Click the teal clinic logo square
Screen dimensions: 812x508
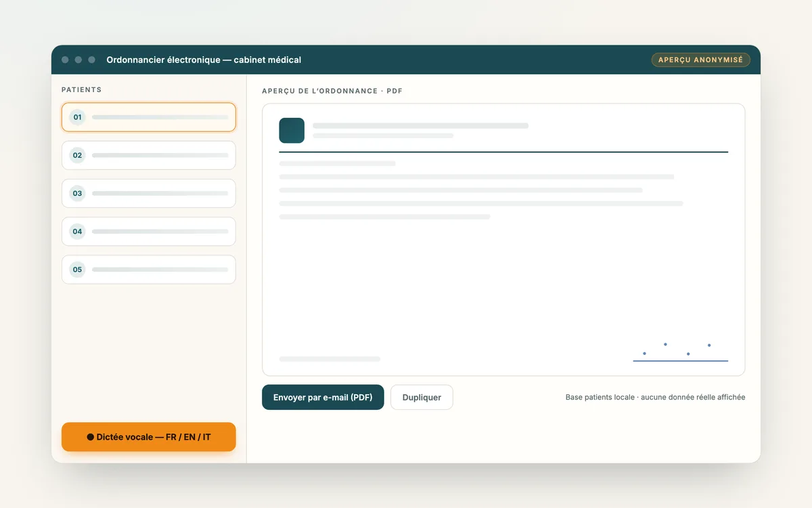292,130
